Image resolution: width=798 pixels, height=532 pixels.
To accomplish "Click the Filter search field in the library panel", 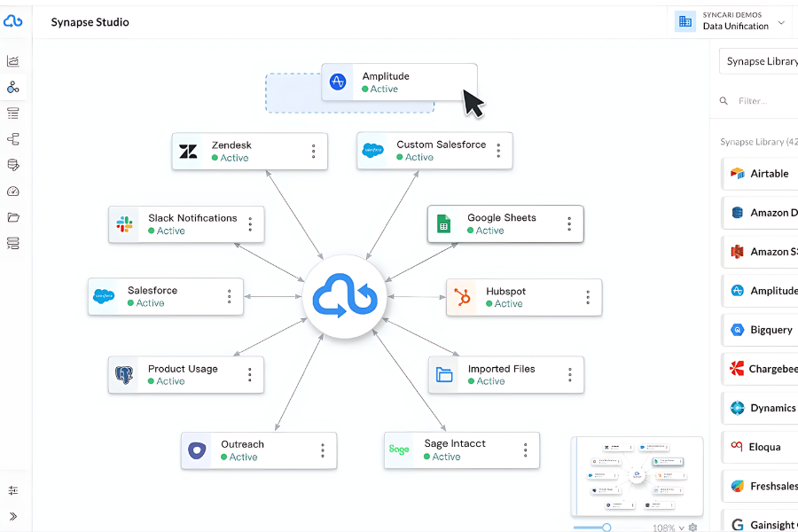I will point(764,101).
